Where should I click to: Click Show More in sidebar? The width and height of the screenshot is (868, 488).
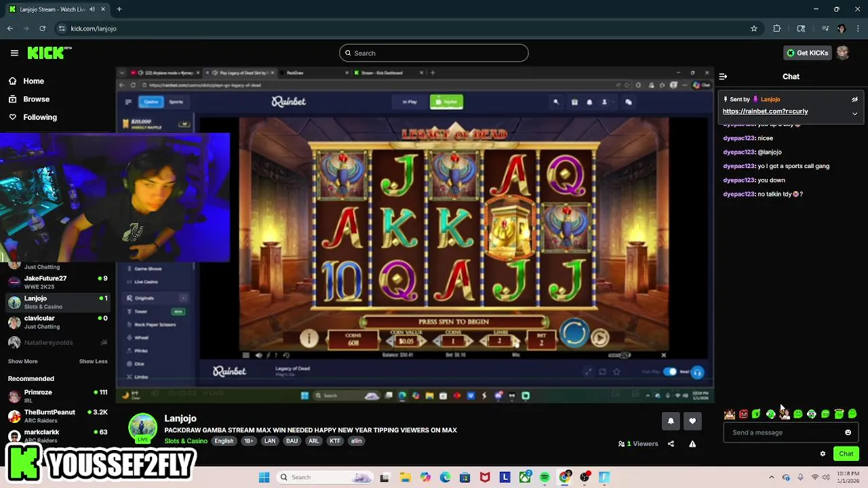click(22, 361)
